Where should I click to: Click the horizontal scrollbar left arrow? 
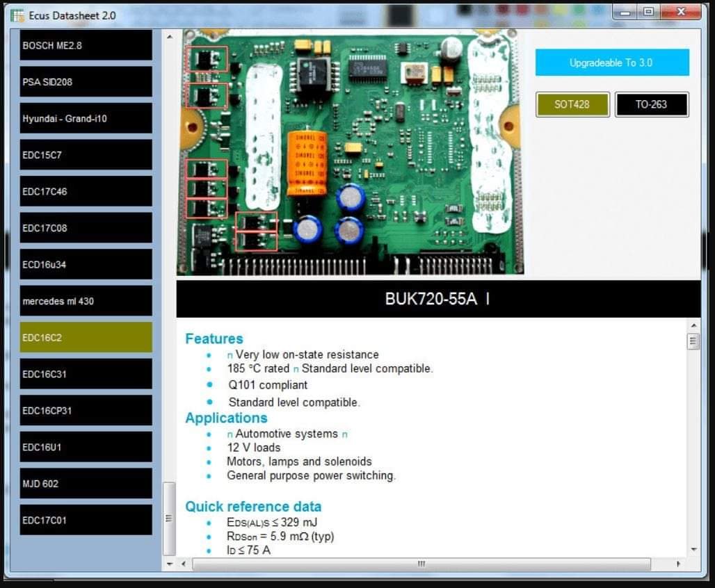(184, 564)
